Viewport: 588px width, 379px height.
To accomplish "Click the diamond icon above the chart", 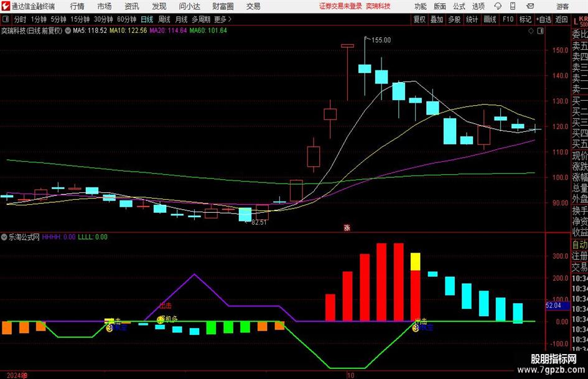I will pyautogui.click(x=531, y=30).
